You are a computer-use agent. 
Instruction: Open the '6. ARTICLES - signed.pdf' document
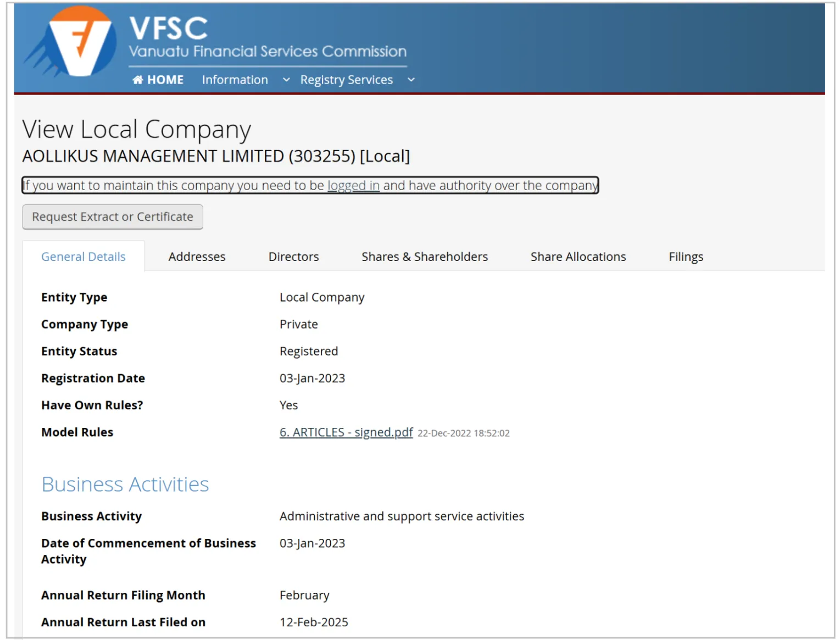346,432
